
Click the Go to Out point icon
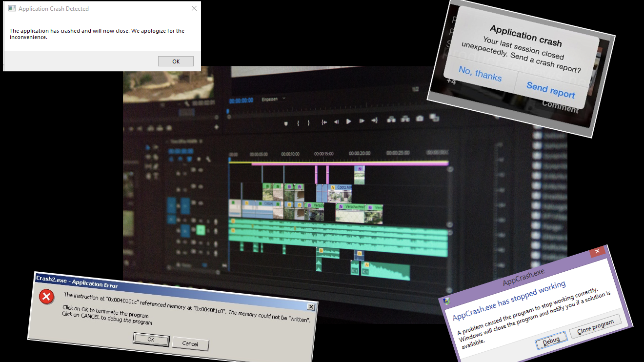(374, 121)
